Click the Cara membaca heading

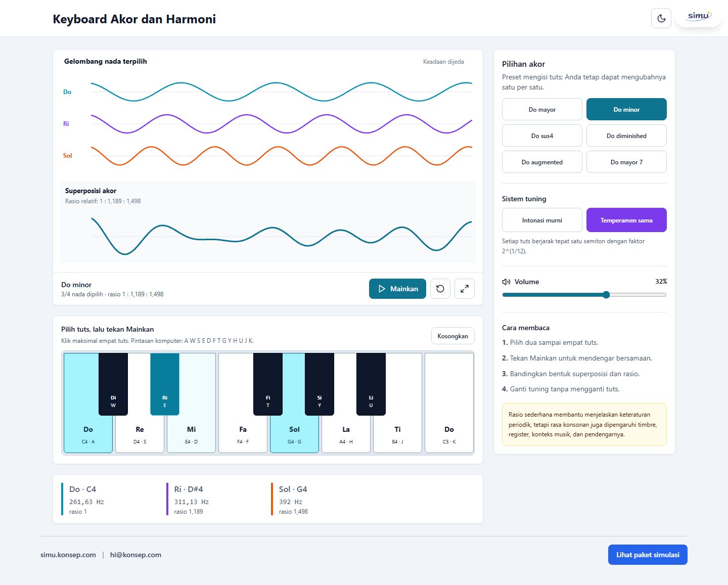tap(526, 328)
